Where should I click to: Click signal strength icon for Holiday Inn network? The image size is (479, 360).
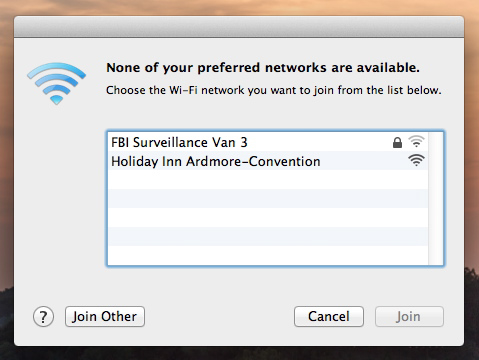(416, 160)
